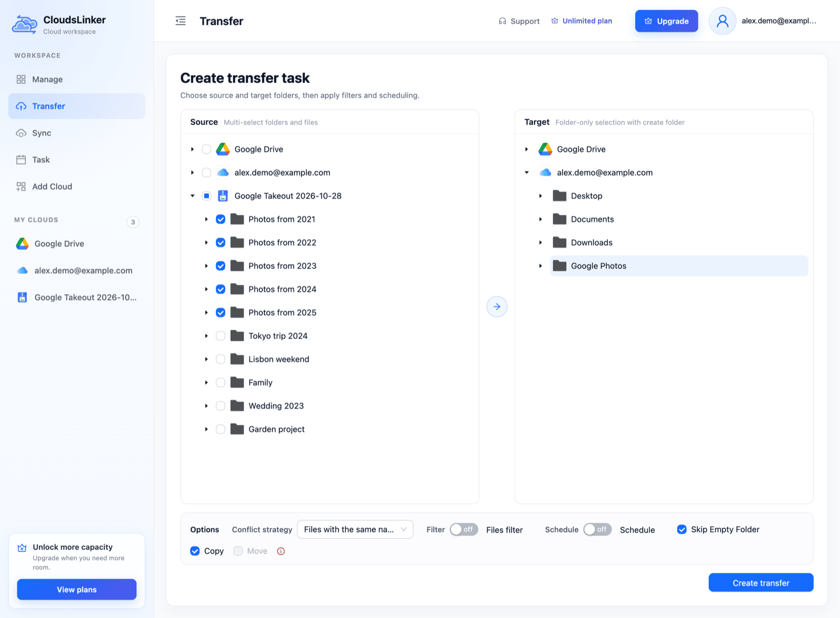Open Google Takeout 2026-10 under My Clouds
This screenshot has width=840, height=618.
click(77, 297)
